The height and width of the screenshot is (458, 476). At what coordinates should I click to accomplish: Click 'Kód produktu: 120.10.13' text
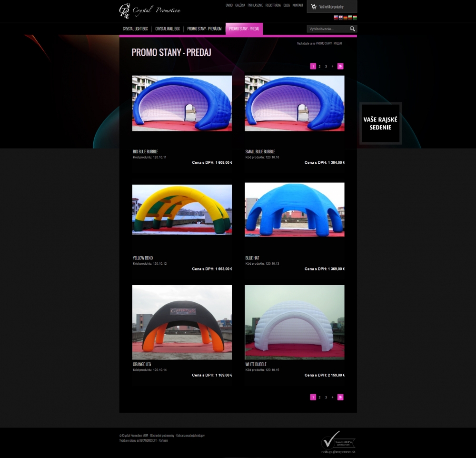pos(262,264)
